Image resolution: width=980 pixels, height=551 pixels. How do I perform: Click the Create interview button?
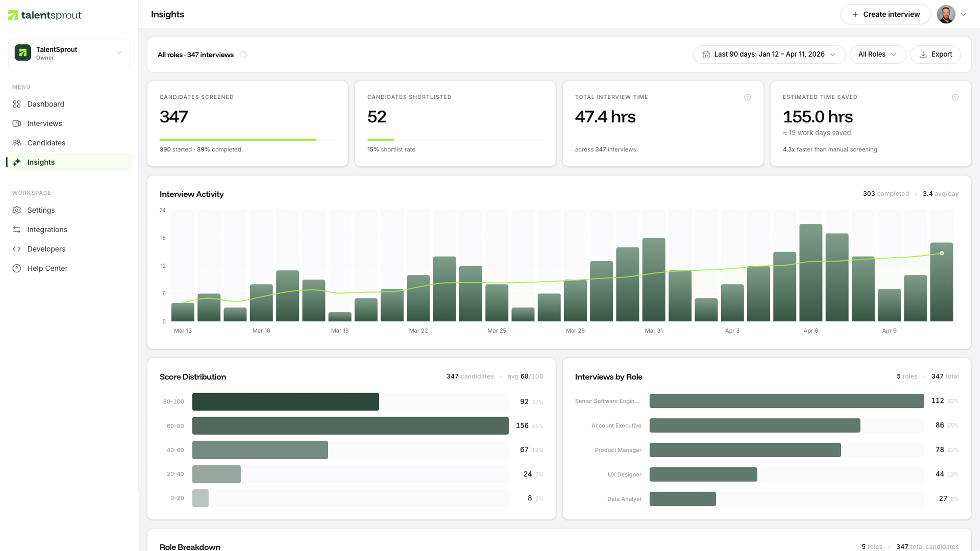click(x=885, y=14)
